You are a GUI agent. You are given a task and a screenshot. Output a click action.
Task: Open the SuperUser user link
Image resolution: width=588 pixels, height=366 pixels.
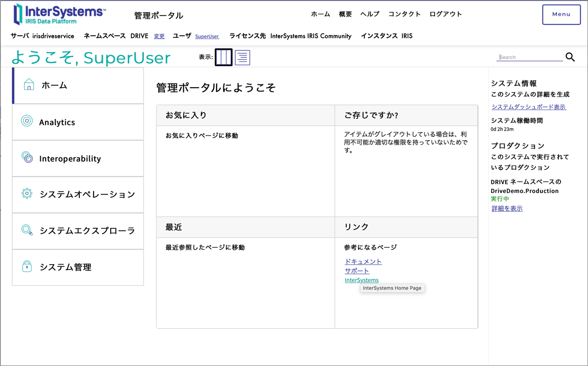(x=207, y=36)
